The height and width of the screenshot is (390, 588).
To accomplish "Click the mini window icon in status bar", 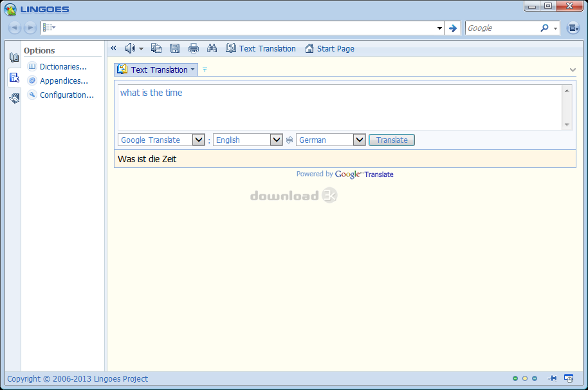I will 569,378.
